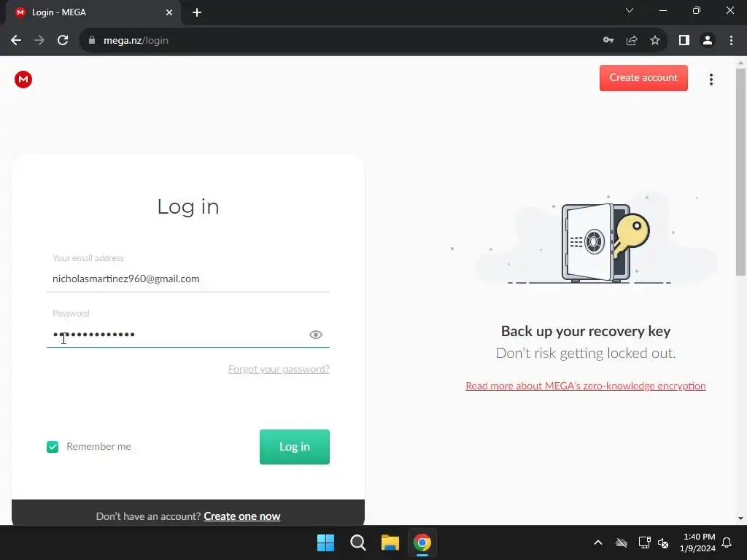This screenshot has width=747, height=560.
Task: Open muted volume tray icon
Action: coord(663,542)
